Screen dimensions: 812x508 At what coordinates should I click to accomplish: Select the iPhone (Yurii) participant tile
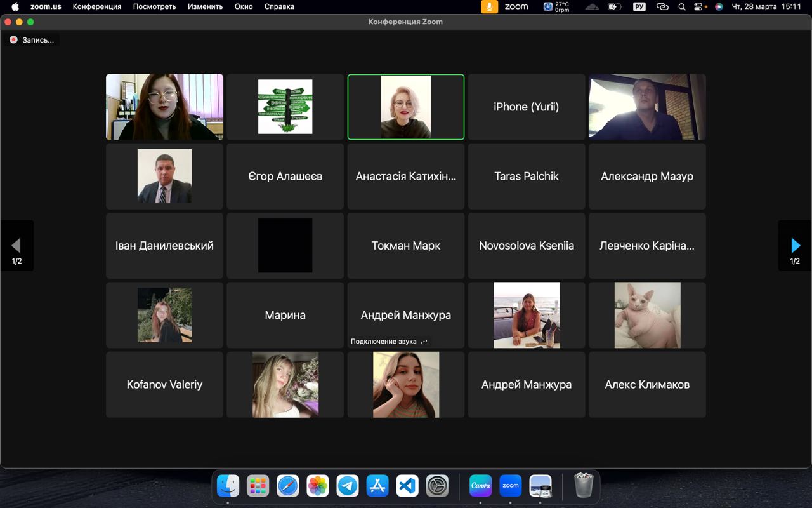point(527,107)
